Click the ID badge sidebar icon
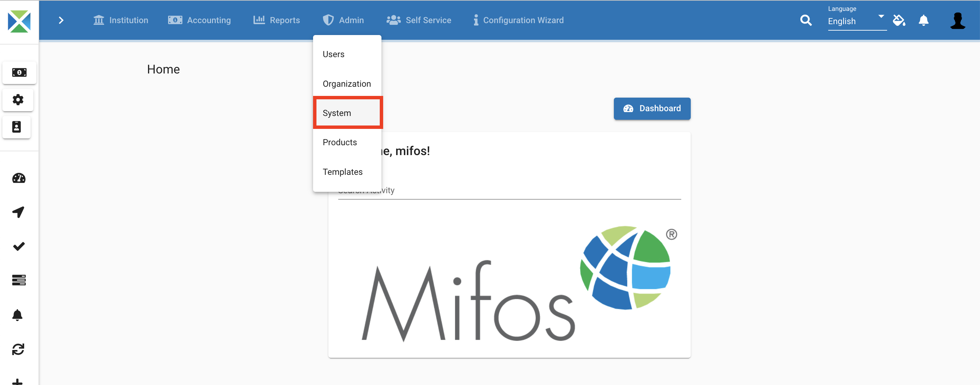Image resolution: width=980 pixels, height=385 pixels. point(16,127)
